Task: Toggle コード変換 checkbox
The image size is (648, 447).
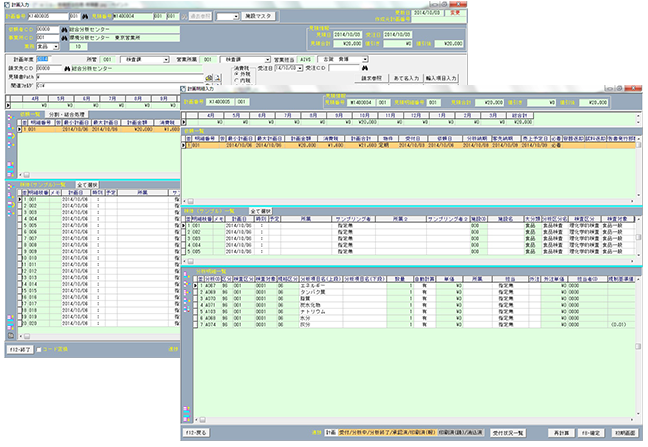Action: tap(39, 350)
